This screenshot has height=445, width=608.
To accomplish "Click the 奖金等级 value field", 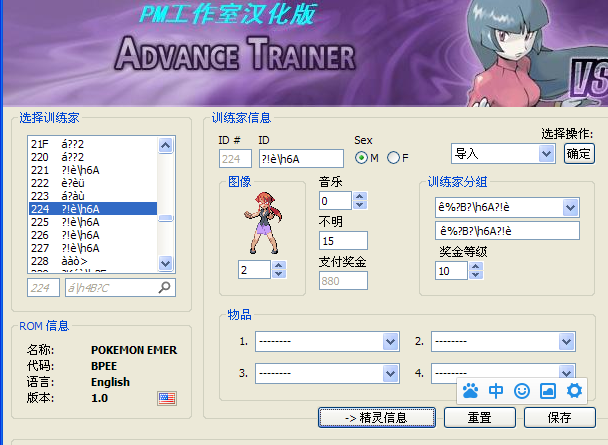I will (x=451, y=271).
